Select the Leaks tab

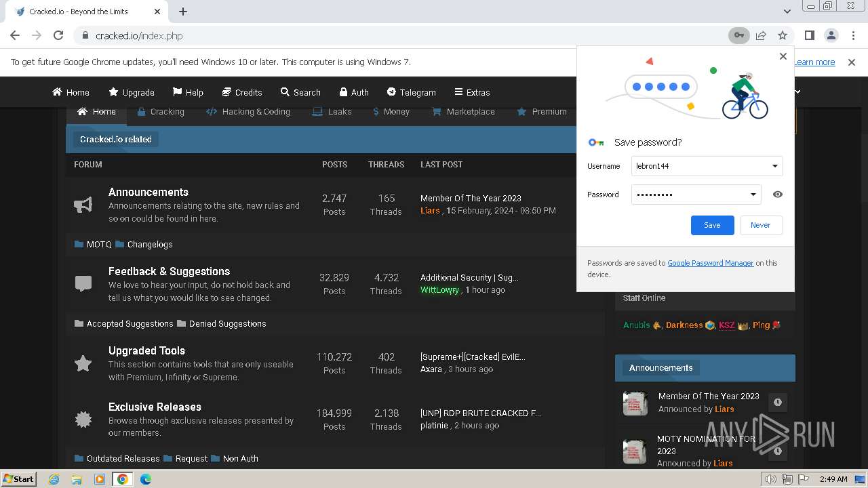coord(332,112)
